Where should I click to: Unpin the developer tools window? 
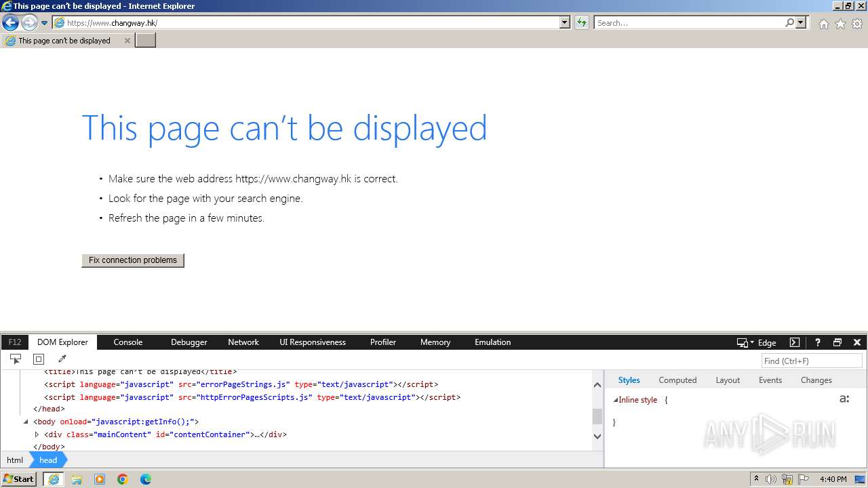837,342
